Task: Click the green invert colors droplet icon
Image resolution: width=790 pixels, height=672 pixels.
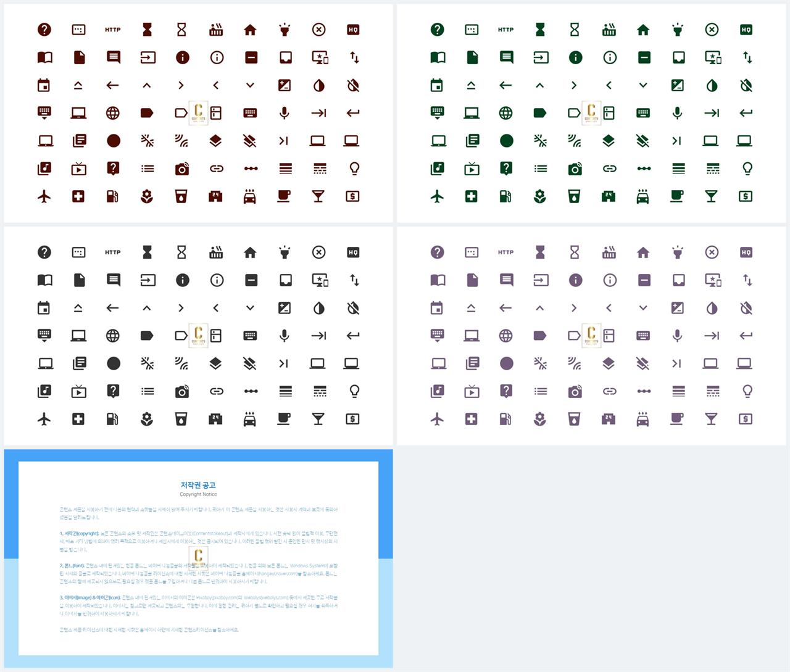Action: pyautogui.click(x=712, y=85)
